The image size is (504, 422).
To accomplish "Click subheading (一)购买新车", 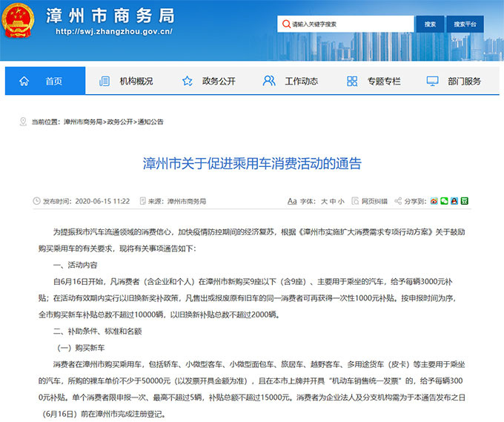I will coord(81,348).
